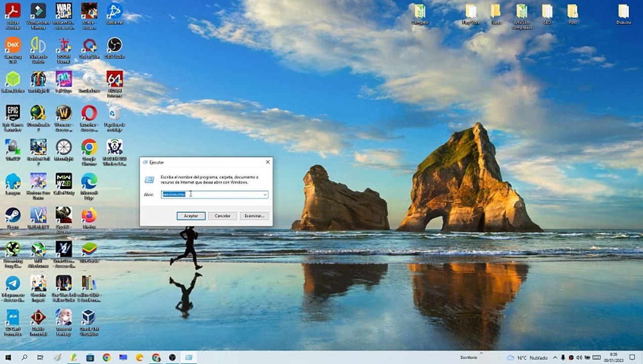This screenshot has height=364, width=643.
Task: Open the Abrir combo box dropdown arrow
Action: click(x=264, y=194)
